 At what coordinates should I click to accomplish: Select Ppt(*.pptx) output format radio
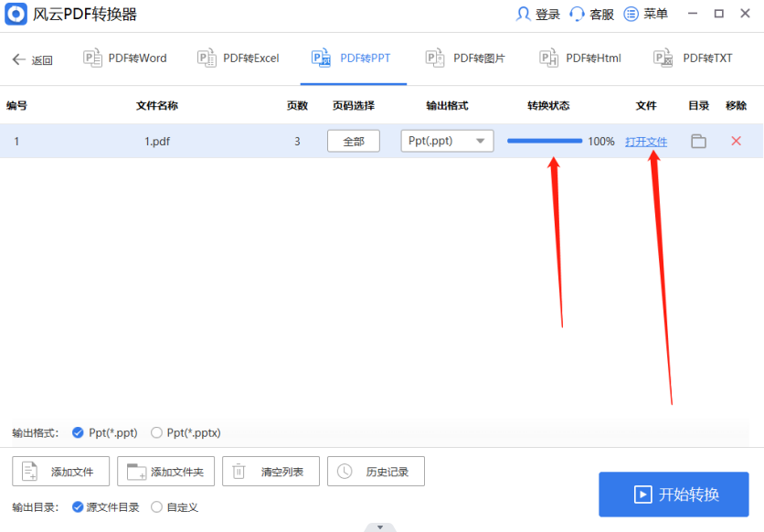point(156,432)
